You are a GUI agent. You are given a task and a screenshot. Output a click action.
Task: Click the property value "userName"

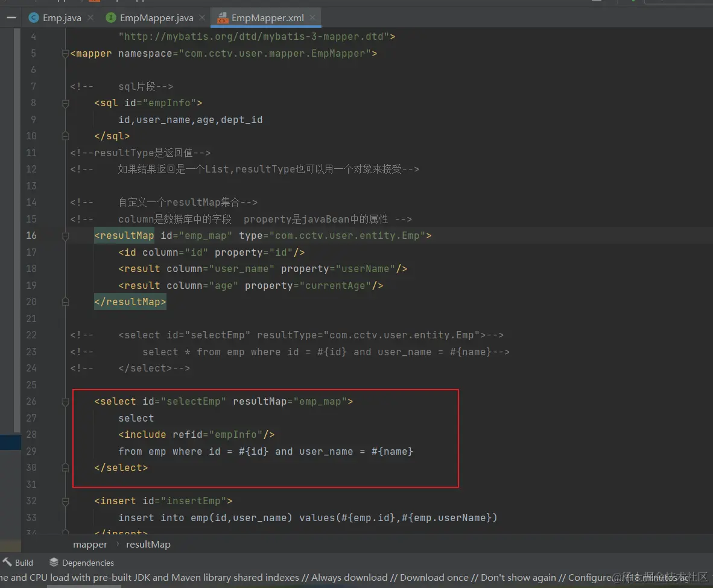(365, 269)
